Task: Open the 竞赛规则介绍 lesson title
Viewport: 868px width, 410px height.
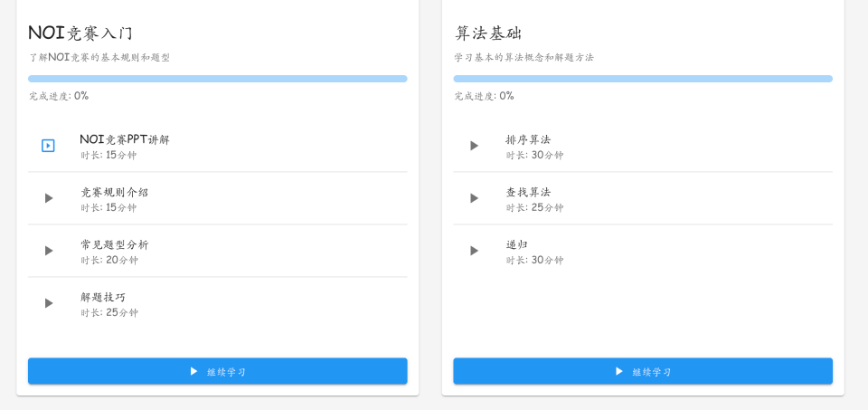Action: coord(115,192)
